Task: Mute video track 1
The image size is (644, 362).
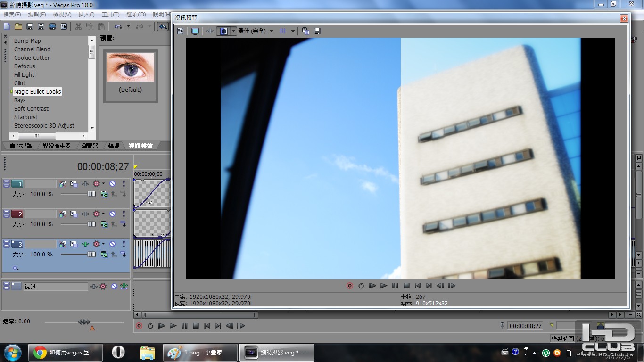Action: (x=112, y=184)
